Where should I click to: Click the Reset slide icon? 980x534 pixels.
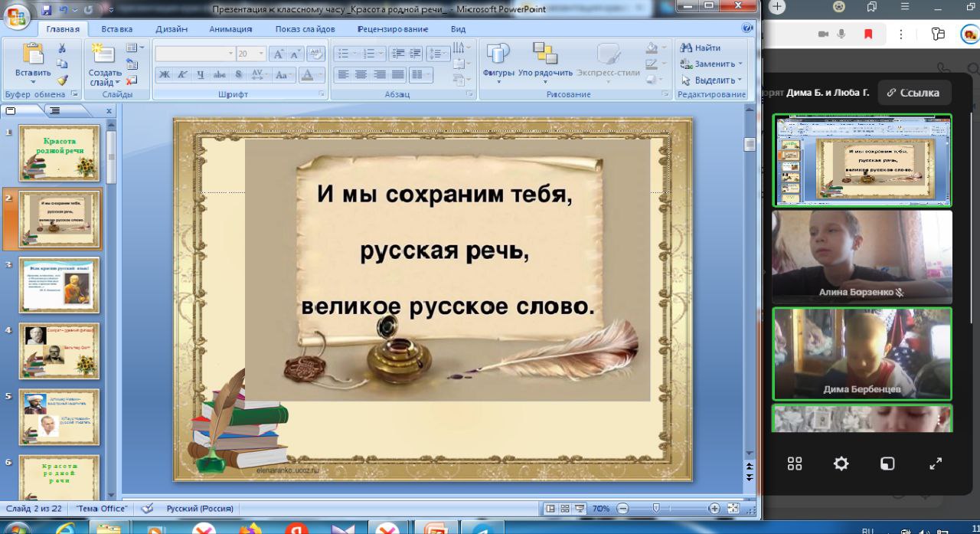132,64
